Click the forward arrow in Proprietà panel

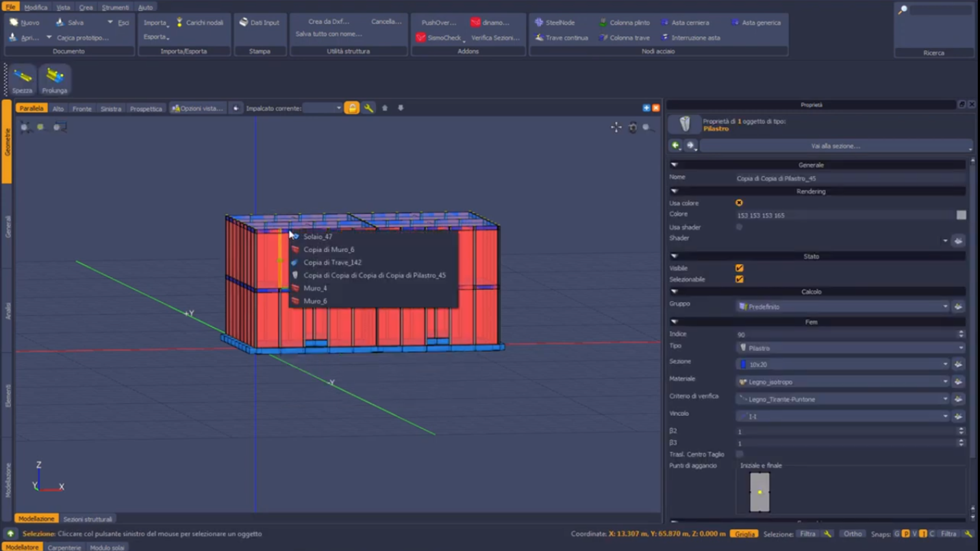(x=691, y=145)
